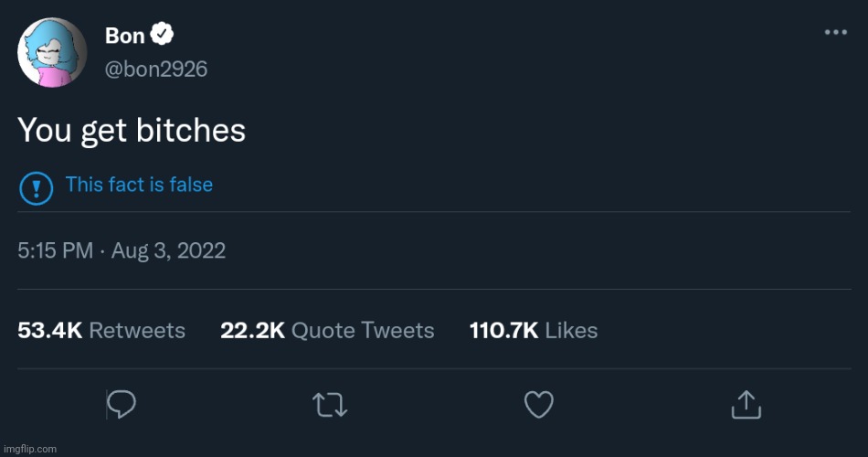Open the three-dot more options menu

pyautogui.click(x=835, y=33)
